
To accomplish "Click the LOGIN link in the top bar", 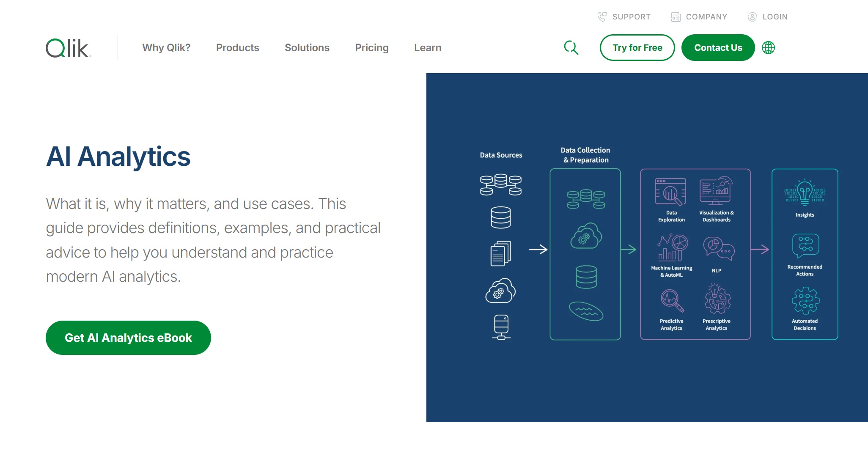I will click(x=775, y=16).
